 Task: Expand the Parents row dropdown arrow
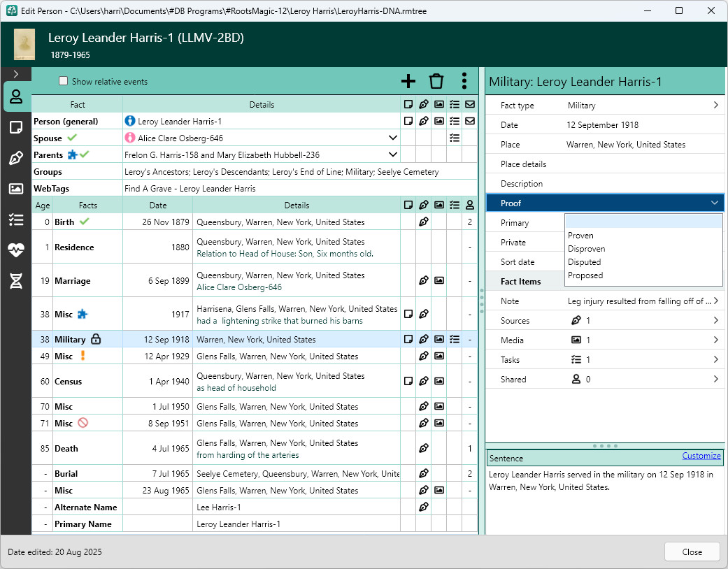click(393, 154)
